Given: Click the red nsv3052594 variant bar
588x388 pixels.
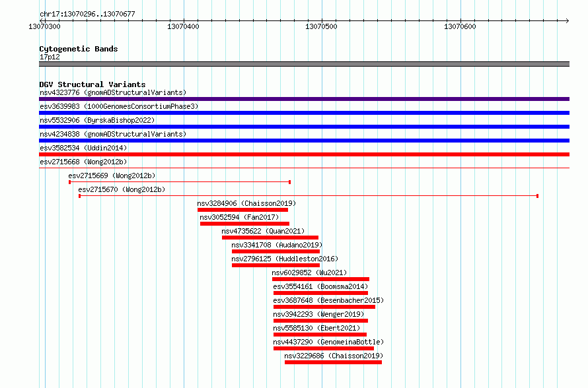Looking at the screenshot, I should pyautogui.click(x=244, y=224).
